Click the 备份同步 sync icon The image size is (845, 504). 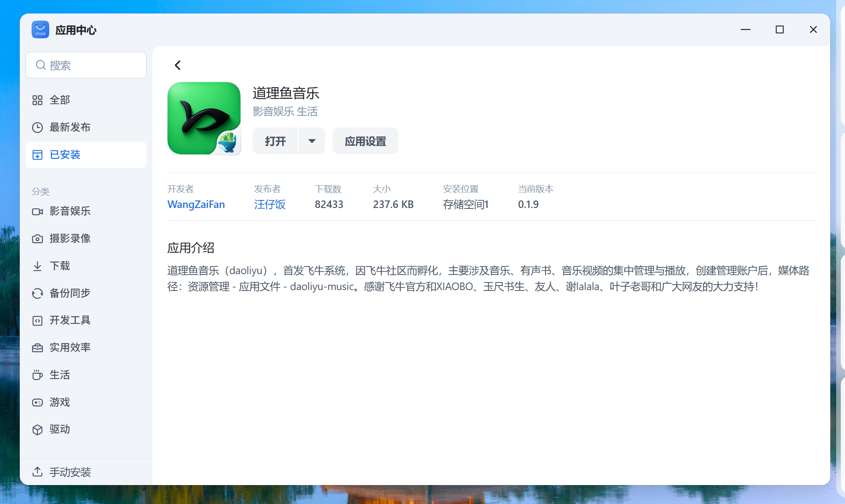[37, 293]
